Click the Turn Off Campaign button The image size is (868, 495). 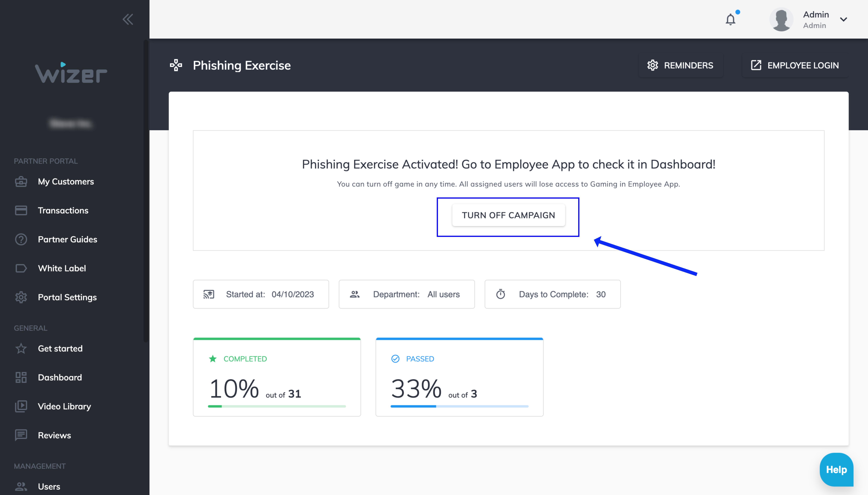pyautogui.click(x=508, y=215)
